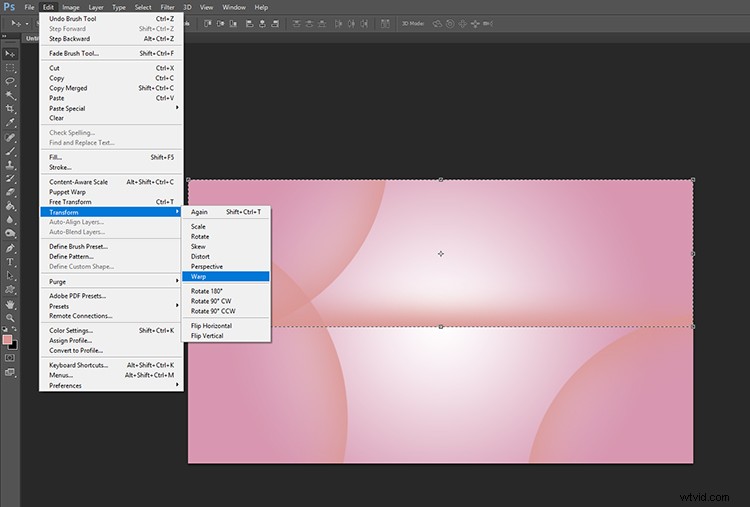Select the History Brush tool

pyautogui.click(x=10, y=179)
